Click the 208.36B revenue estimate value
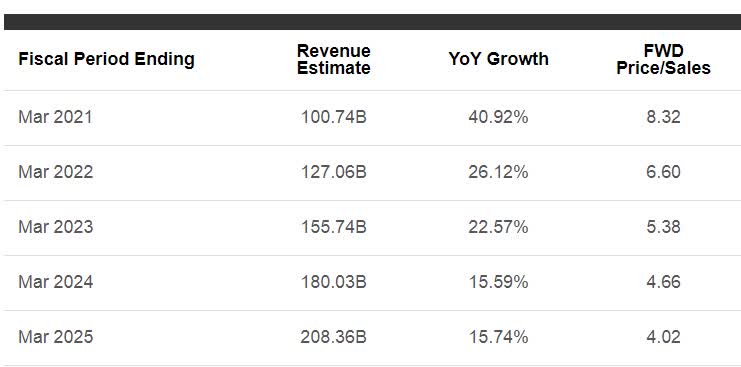Viewport: 741px width, 367px height. [x=334, y=337]
